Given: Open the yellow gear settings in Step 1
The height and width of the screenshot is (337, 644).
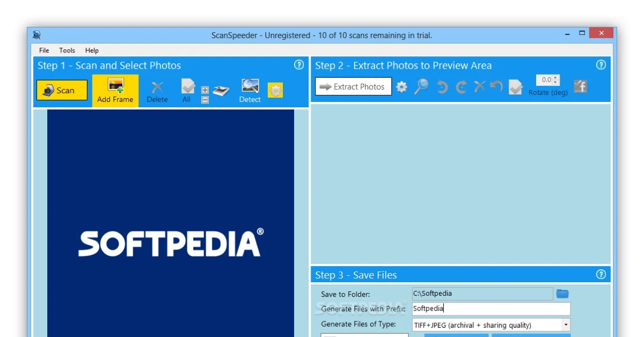Looking at the screenshot, I should (x=275, y=91).
